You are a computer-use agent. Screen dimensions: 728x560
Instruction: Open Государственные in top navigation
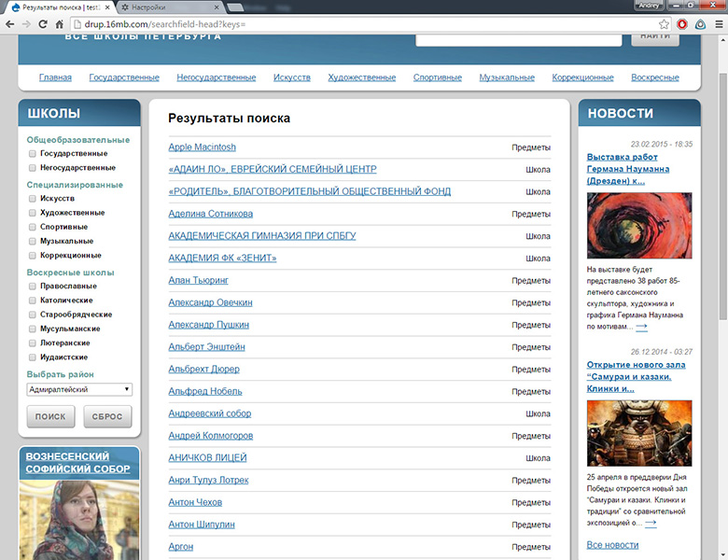pyautogui.click(x=124, y=77)
